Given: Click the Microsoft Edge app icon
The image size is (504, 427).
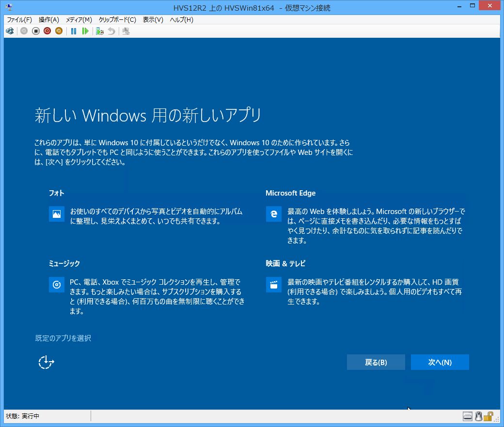Looking at the screenshot, I should (x=273, y=214).
